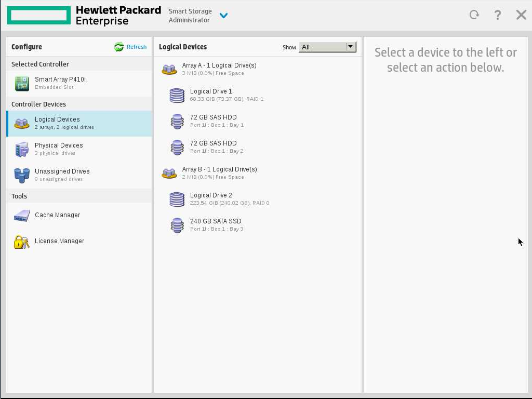Click the Configure panel heading
The width and height of the screenshot is (532, 399).
(x=27, y=47)
